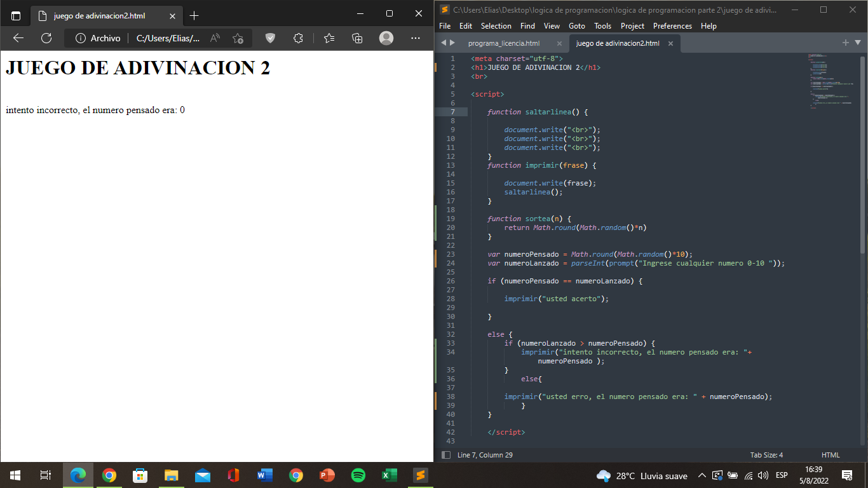This screenshot has height=488, width=868.
Task: Click the editor vertical scrollbar
Action: click(x=862, y=156)
